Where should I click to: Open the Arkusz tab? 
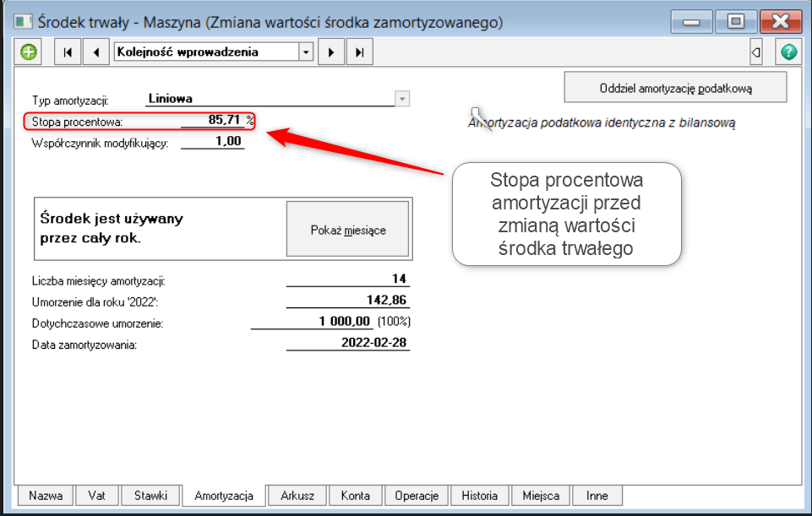pos(297,495)
